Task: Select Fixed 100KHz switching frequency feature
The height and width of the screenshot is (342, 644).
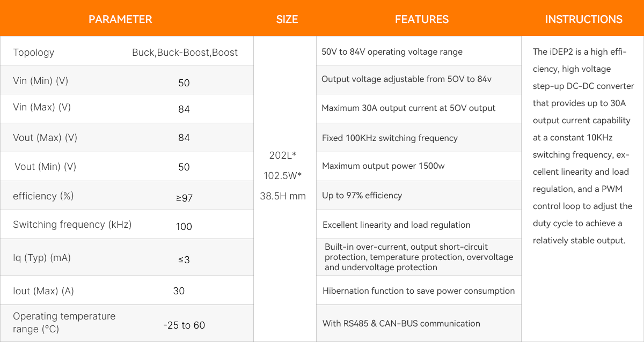Action: tap(390, 138)
